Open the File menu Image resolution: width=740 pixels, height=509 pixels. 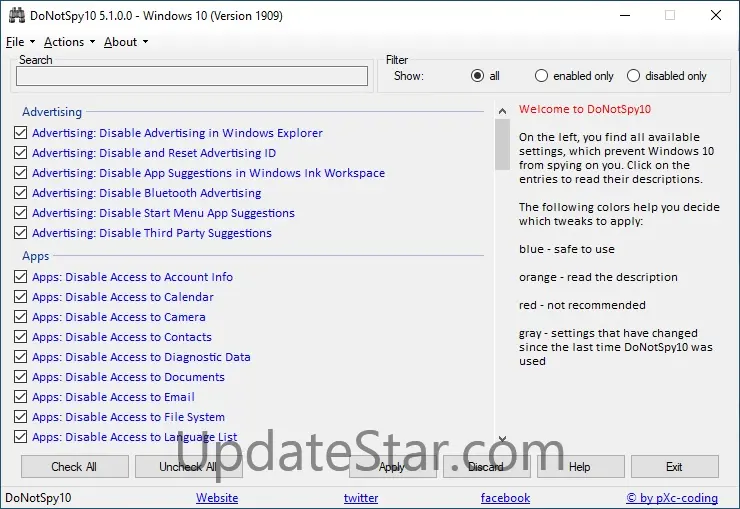click(x=20, y=42)
